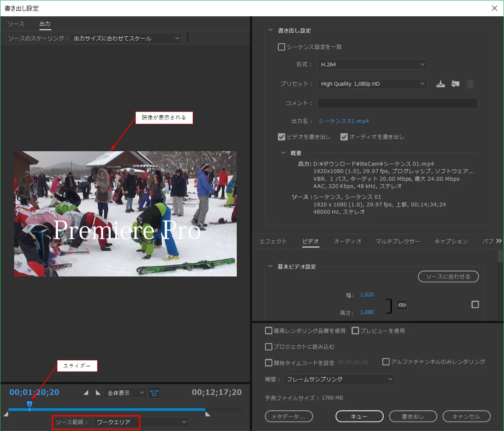This screenshot has width=504, height=431.
Task: Click the blue timeline work area bar
Action: coord(106,410)
